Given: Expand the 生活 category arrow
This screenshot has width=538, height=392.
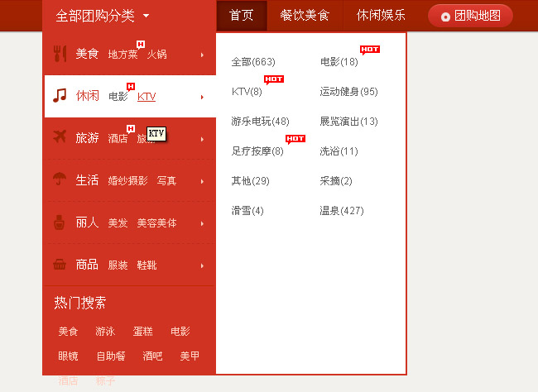Looking at the screenshot, I should tap(202, 180).
